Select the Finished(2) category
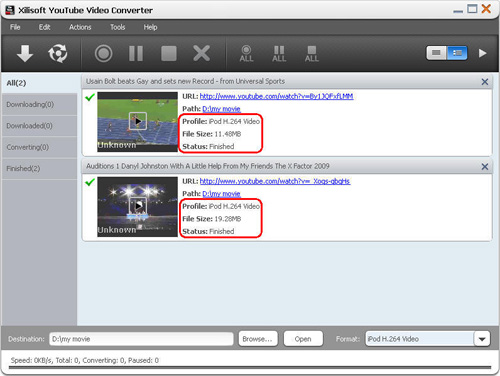The image size is (500, 376). (x=39, y=168)
